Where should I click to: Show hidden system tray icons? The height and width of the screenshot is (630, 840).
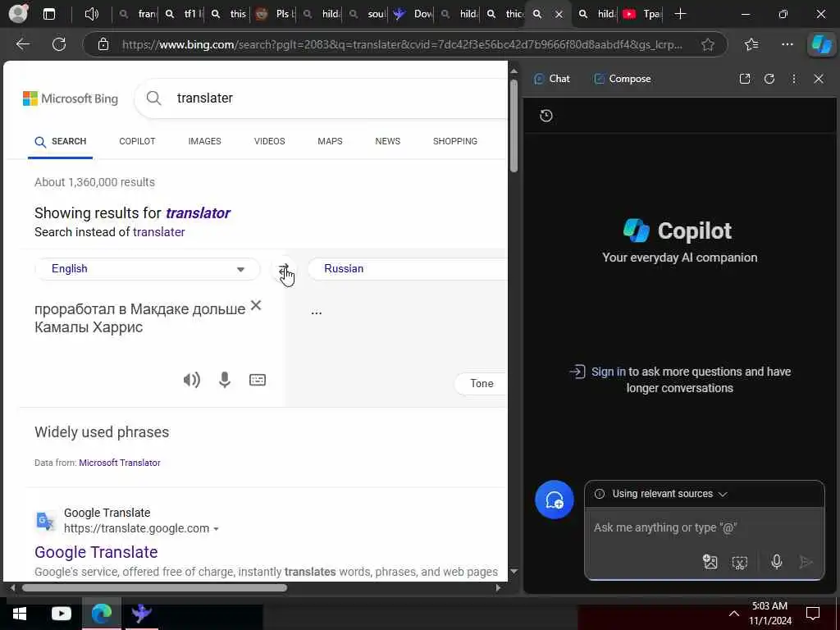(x=734, y=614)
